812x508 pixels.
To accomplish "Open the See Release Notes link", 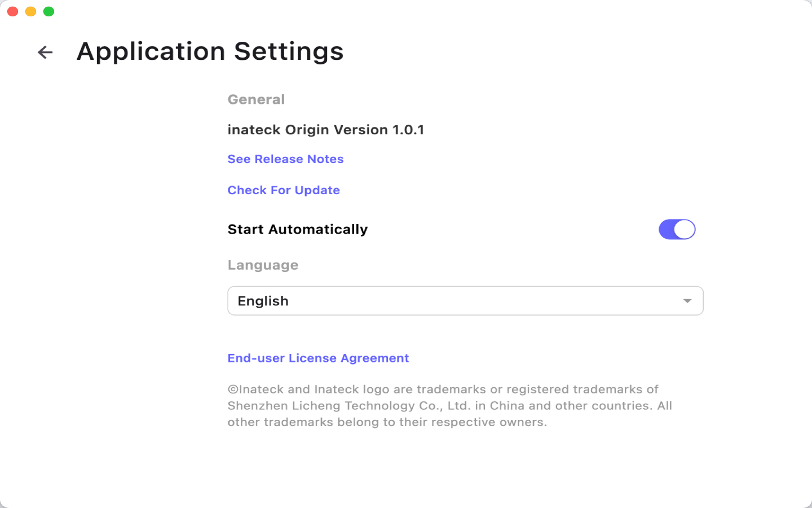I will [x=285, y=159].
